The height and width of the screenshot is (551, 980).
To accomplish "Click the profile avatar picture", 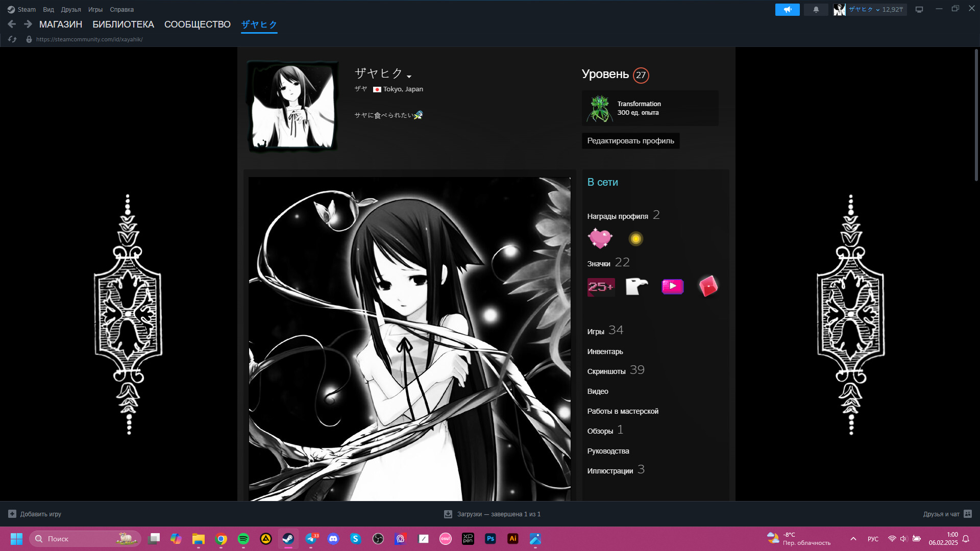I will [292, 106].
